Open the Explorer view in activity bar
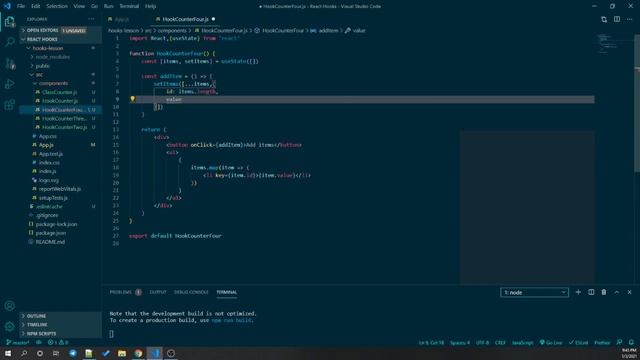This screenshot has height=360, width=640. tap(10, 21)
